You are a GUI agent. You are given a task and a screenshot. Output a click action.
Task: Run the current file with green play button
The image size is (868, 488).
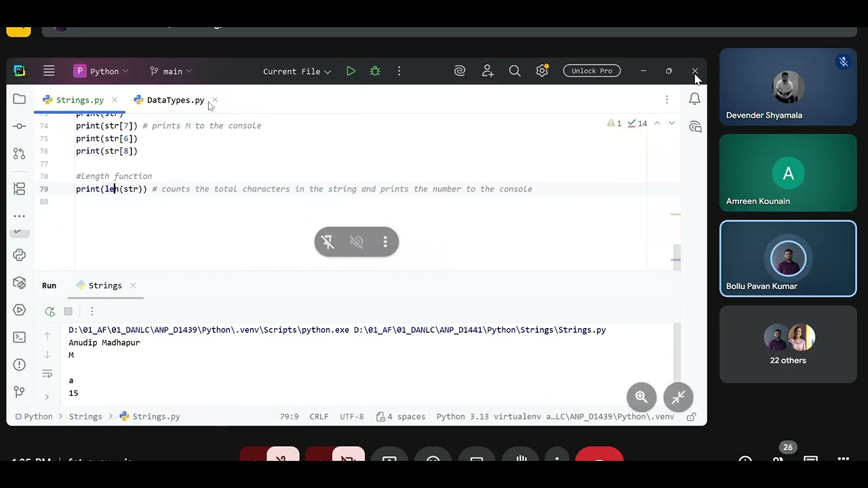(x=351, y=71)
